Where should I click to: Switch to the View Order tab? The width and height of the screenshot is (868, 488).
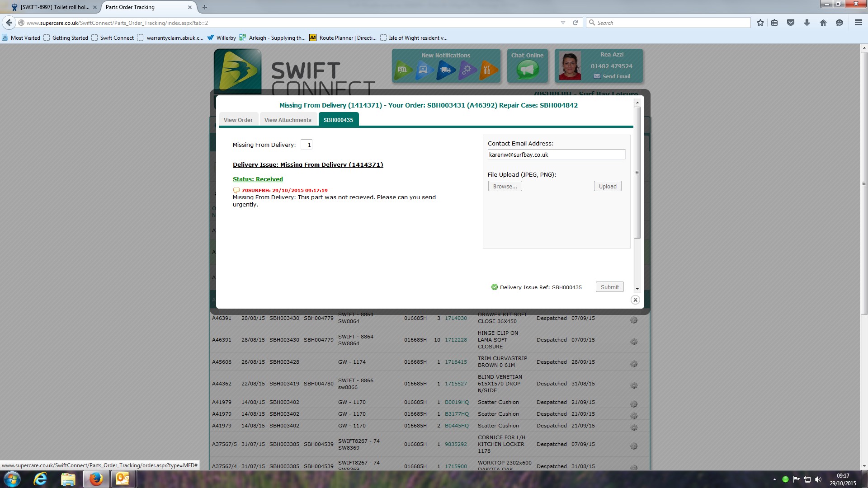tap(238, 120)
